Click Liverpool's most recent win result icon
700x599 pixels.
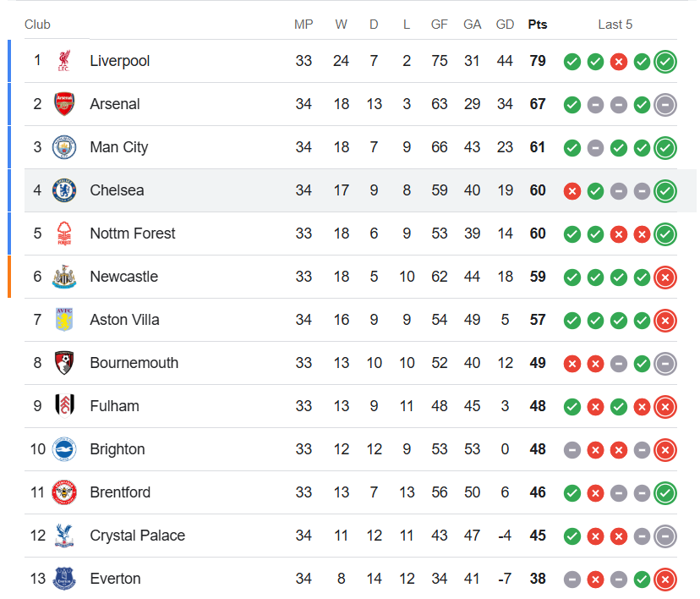665,61
